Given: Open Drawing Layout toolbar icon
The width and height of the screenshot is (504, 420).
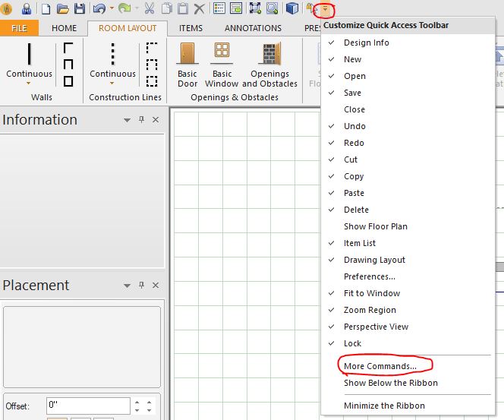Looking at the screenshot, I should [236, 8].
